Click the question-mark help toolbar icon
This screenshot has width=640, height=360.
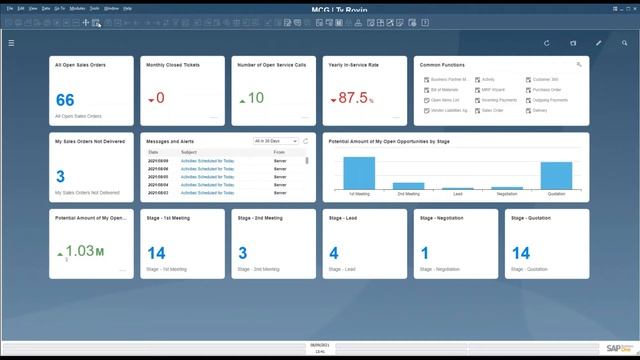click(x=425, y=23)
